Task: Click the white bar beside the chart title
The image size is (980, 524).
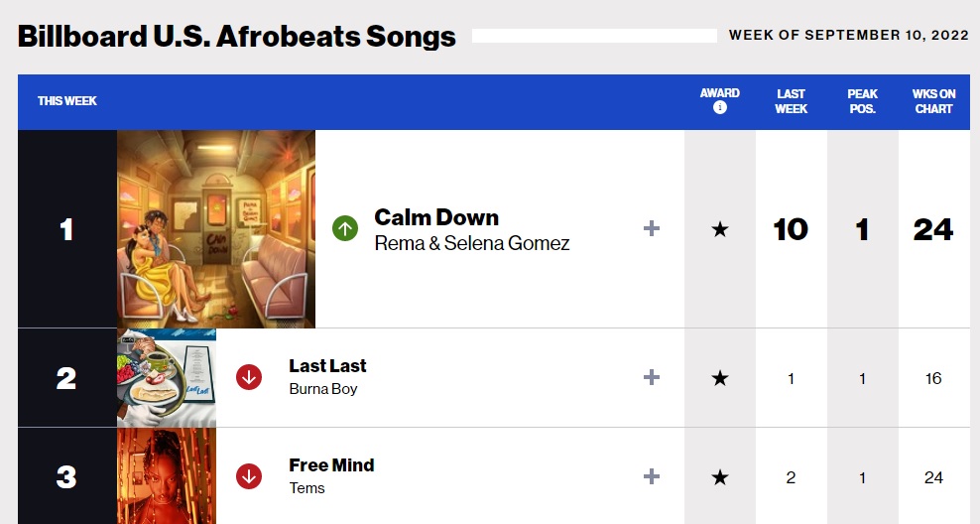Action: (594, 36)
